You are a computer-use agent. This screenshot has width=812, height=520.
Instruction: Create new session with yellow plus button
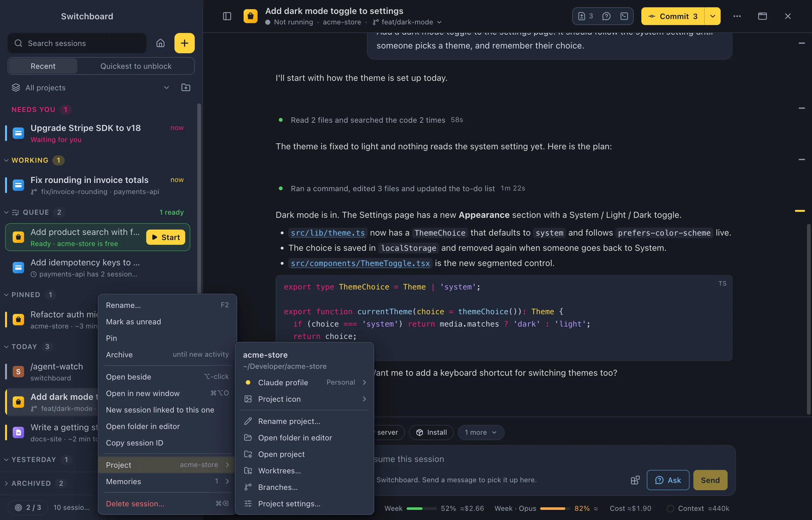184,43
